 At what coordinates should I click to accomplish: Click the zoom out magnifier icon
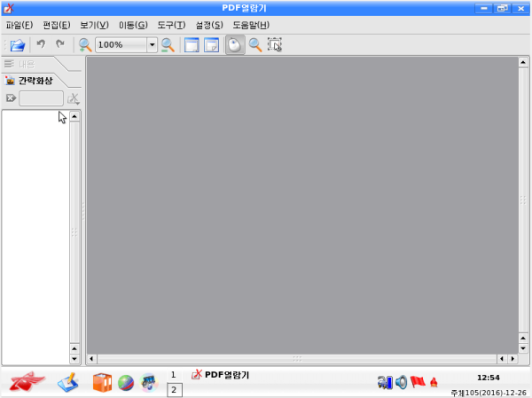click(85, 45)
